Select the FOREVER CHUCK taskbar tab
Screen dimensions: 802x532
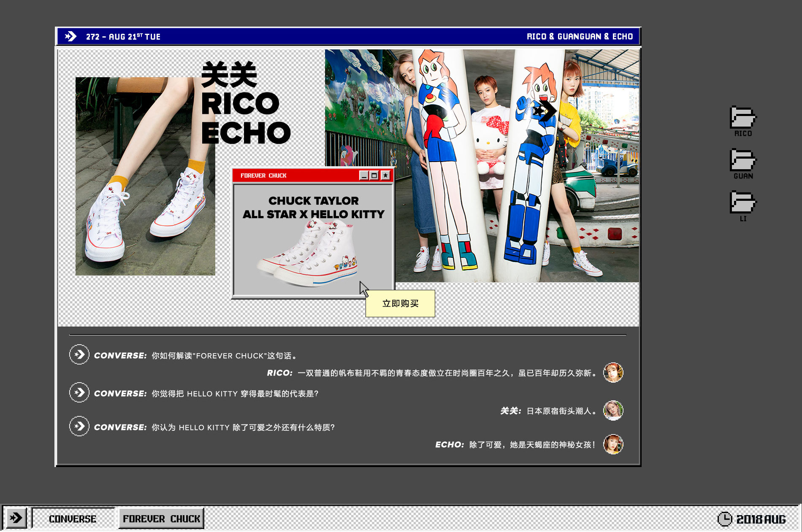[161, 518]
